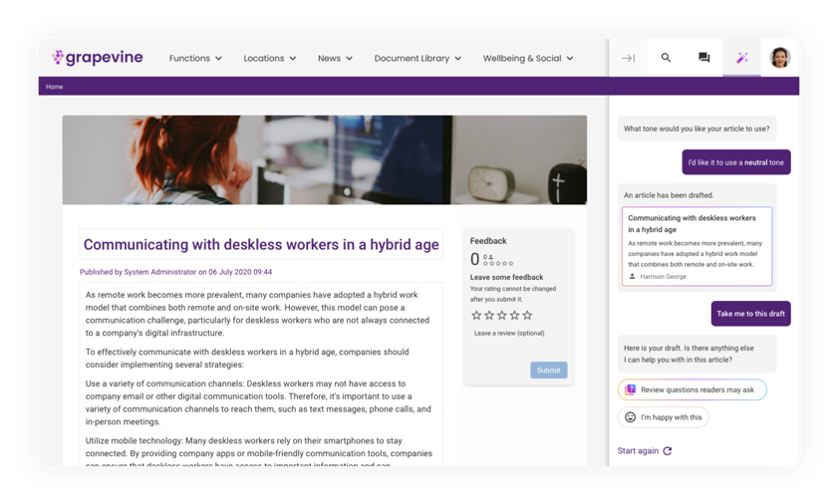This screenshot has width=838, height=504.
Task: Click the Submit feedback button
Action: (549, 370)
